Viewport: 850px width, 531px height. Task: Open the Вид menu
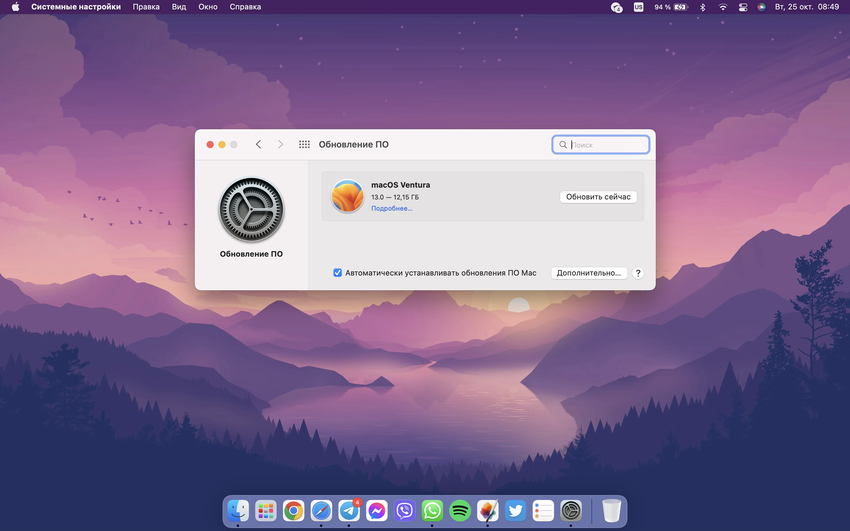coord(179,7)
